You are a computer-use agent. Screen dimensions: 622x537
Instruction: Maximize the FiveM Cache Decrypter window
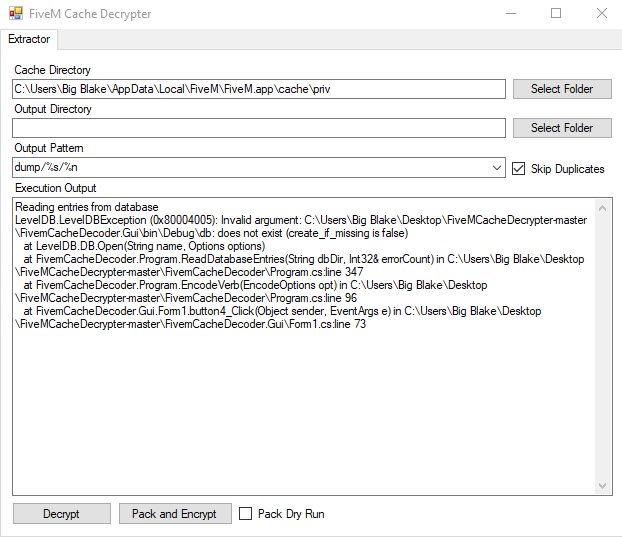(556, 13)
